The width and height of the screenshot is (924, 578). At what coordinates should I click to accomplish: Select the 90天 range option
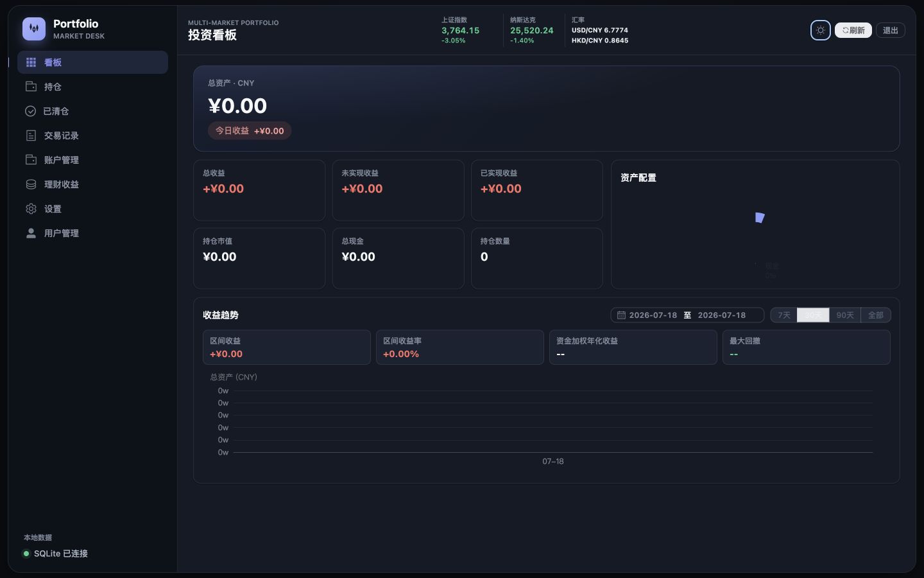(x=845, y=315)
